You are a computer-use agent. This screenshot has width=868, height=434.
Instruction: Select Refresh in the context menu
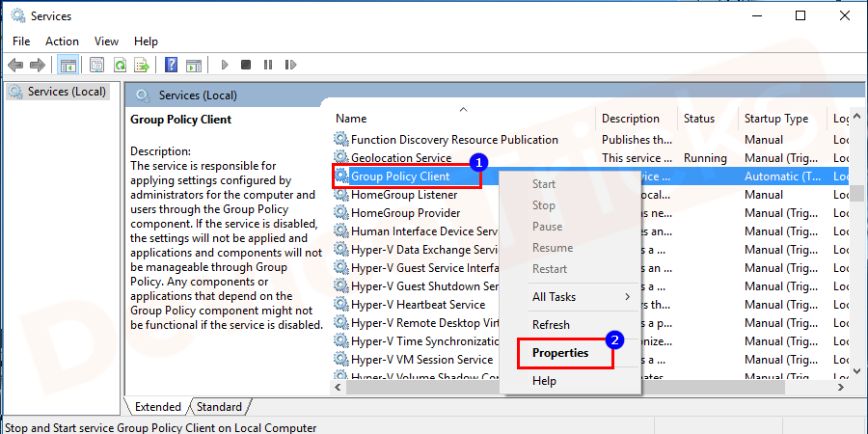[551, 325]
